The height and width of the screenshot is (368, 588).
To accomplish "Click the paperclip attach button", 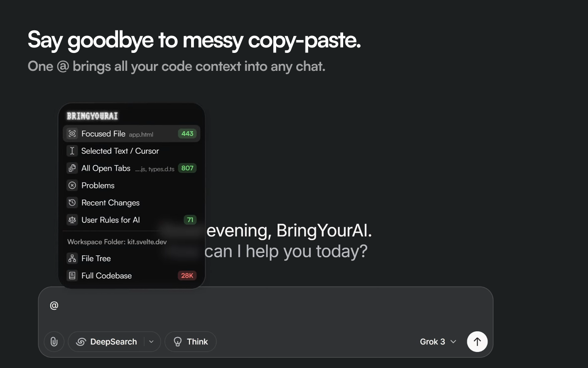I will click(x=54, y=342).
